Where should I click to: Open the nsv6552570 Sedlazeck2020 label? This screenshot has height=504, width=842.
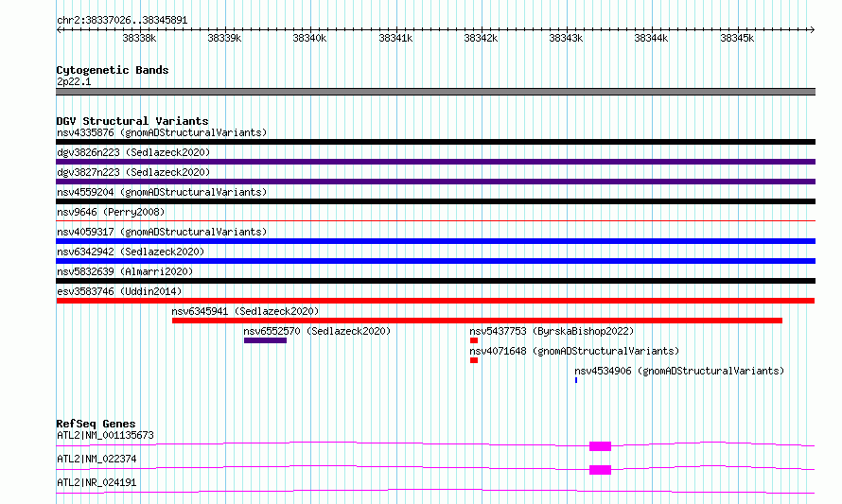pyautogui.click(x=317, y=331)
